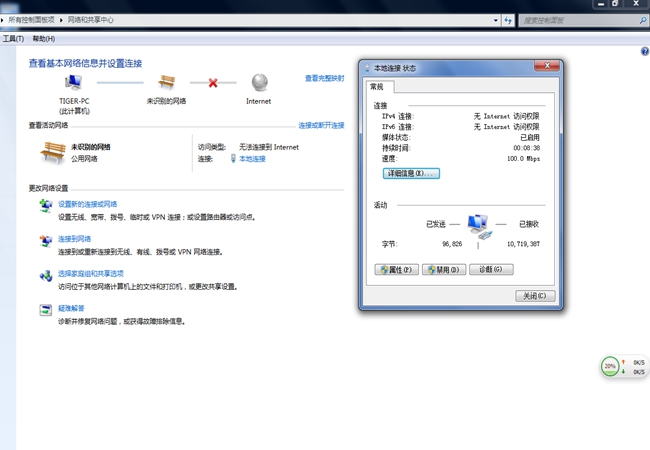Click the red X connection error icon
This screenshot has height=450, width=650.
pyautogui.click(x=213, y=83)
